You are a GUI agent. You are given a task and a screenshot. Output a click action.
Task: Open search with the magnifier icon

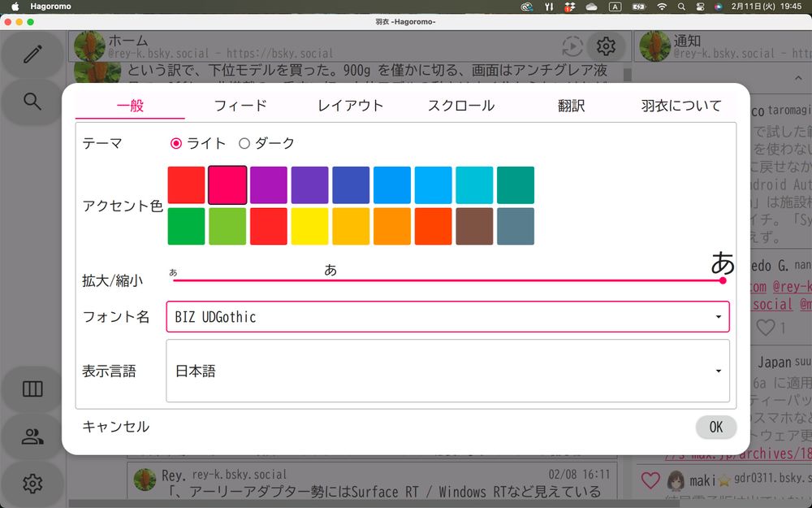(32, 102)
